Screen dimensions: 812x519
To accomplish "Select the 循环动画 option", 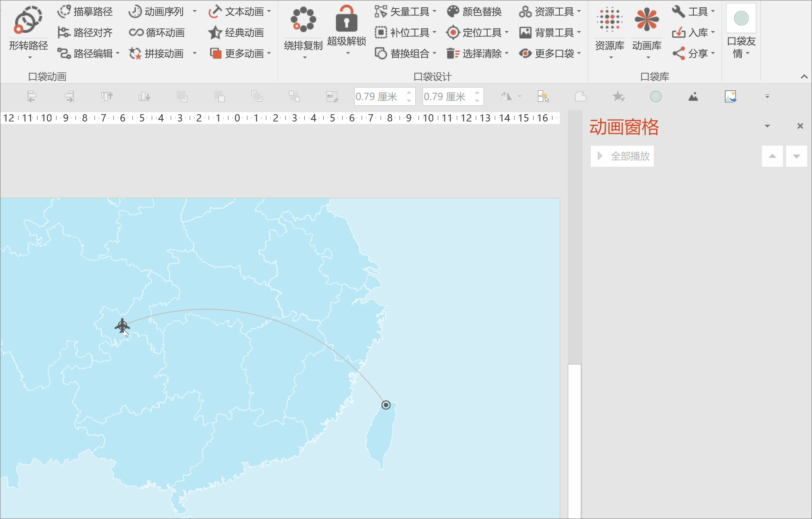I will point(157,33).
